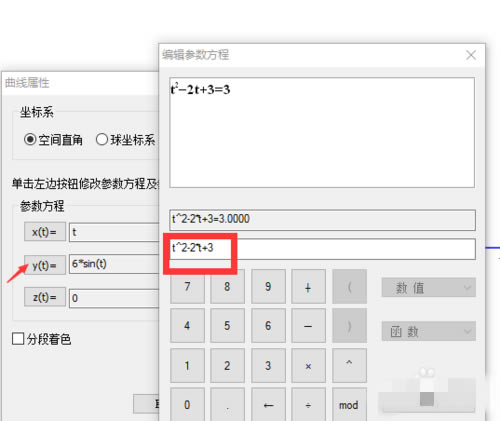
Task: Click the backspace left-arrow key
Action: [268, 404]
